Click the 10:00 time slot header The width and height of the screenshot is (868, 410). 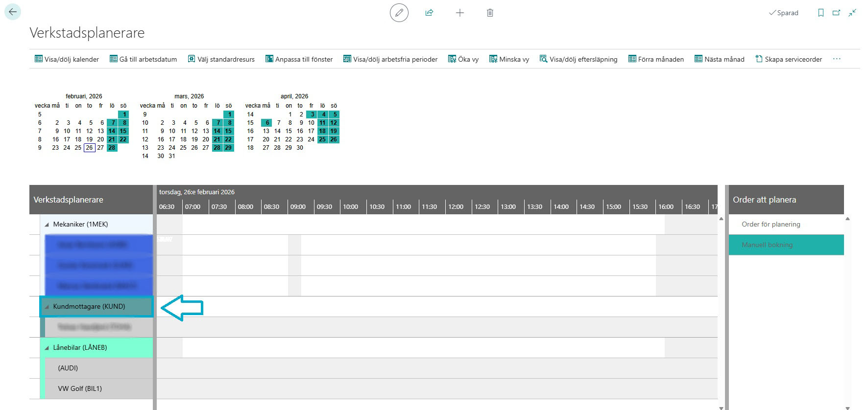tap(350, 207)
